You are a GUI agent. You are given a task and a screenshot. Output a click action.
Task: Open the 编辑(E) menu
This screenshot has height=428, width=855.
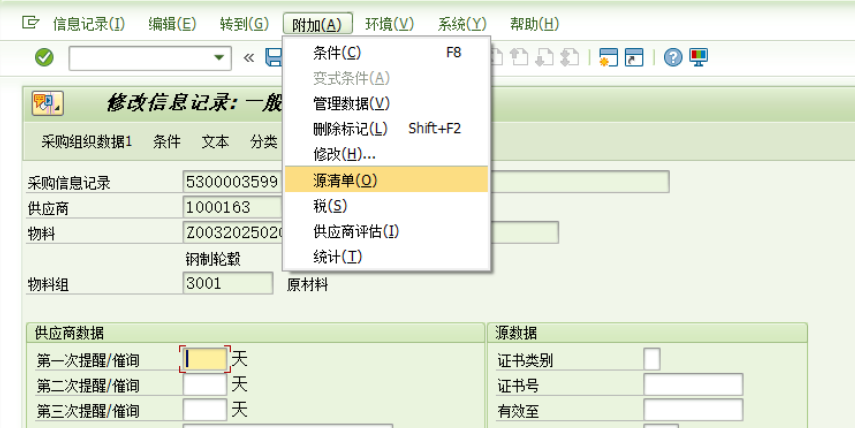click(172, 23)
